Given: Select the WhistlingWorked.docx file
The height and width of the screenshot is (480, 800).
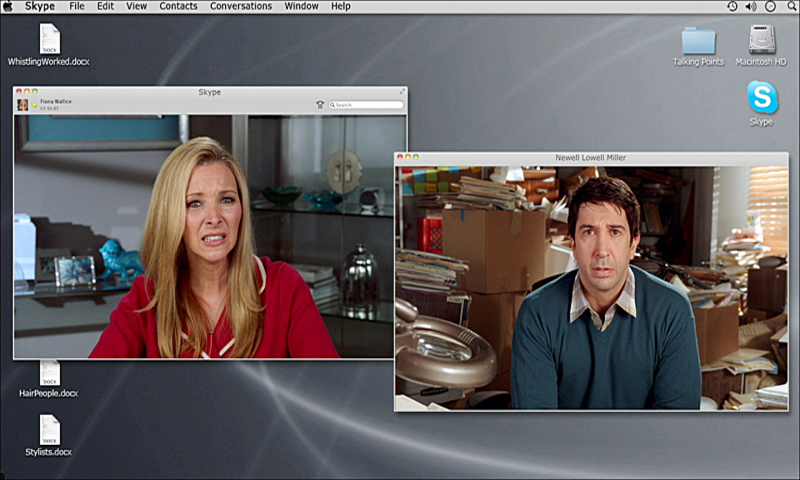Looking at the screenshot, I should point(49,39).
